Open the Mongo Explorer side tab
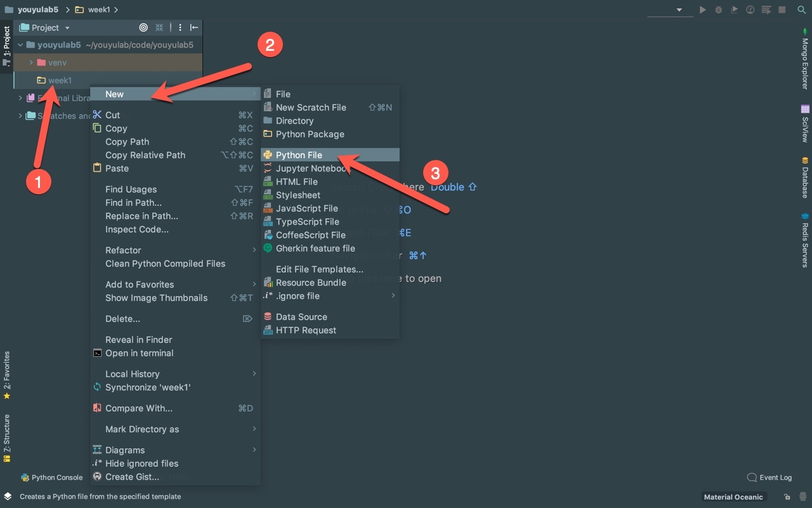Screen dimensions: 812x508 point(804,62)
